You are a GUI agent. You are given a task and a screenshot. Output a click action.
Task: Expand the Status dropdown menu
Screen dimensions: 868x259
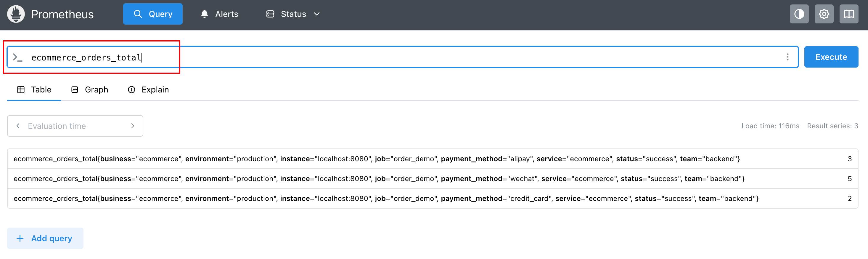tap(292, 14)
